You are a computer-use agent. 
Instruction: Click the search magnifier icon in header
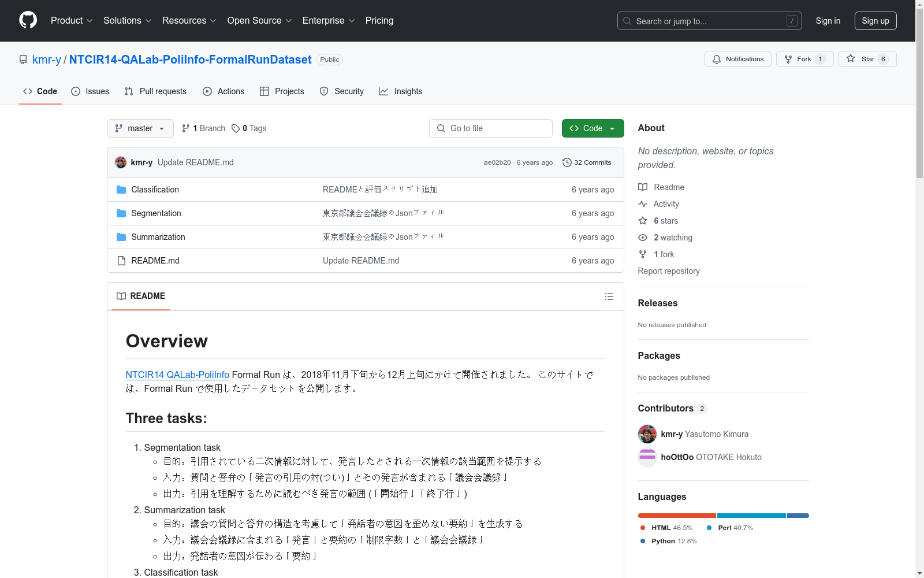(x=627, y=21)
